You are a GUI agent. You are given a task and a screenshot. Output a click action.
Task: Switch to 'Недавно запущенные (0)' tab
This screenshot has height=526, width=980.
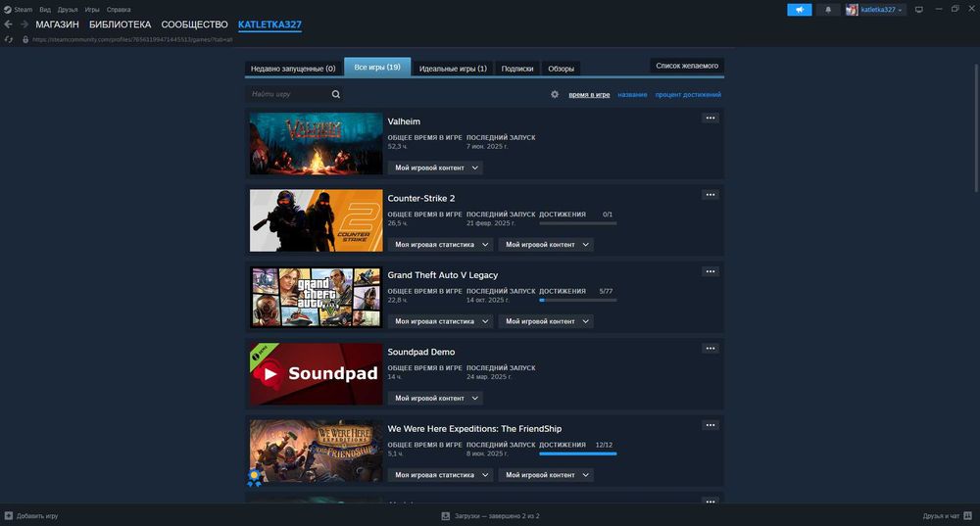(x=293, y=69)
